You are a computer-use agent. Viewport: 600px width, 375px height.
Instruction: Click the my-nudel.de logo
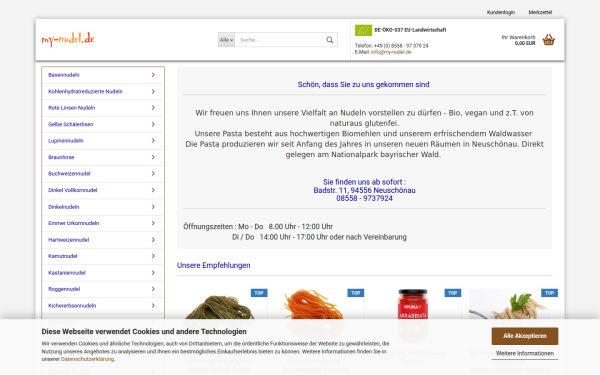point(68,39)
